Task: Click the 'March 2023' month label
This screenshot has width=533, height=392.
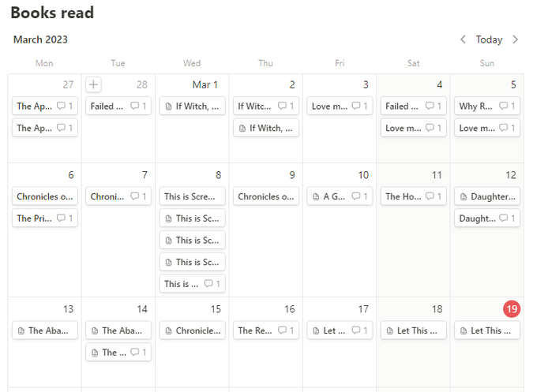Action: click(40, 39)
